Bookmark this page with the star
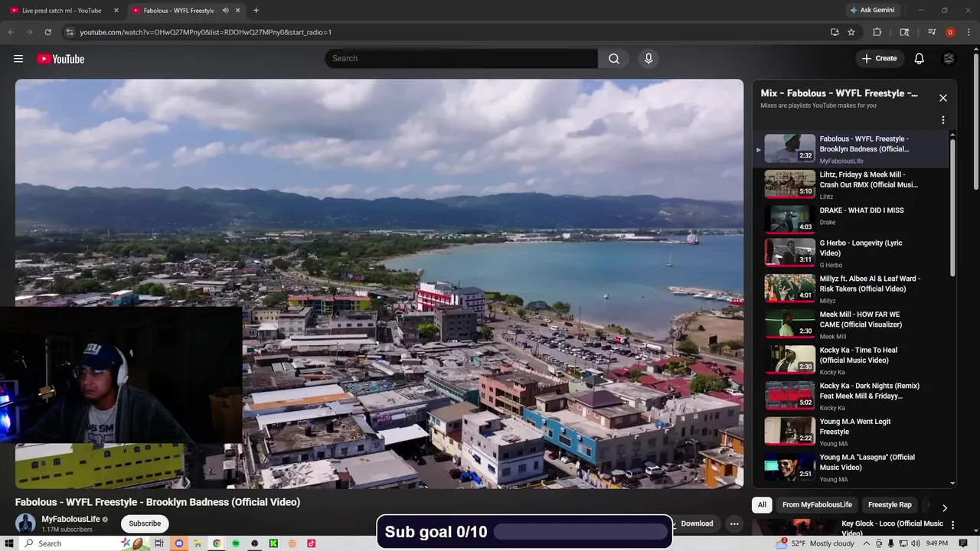 (851, 32)
